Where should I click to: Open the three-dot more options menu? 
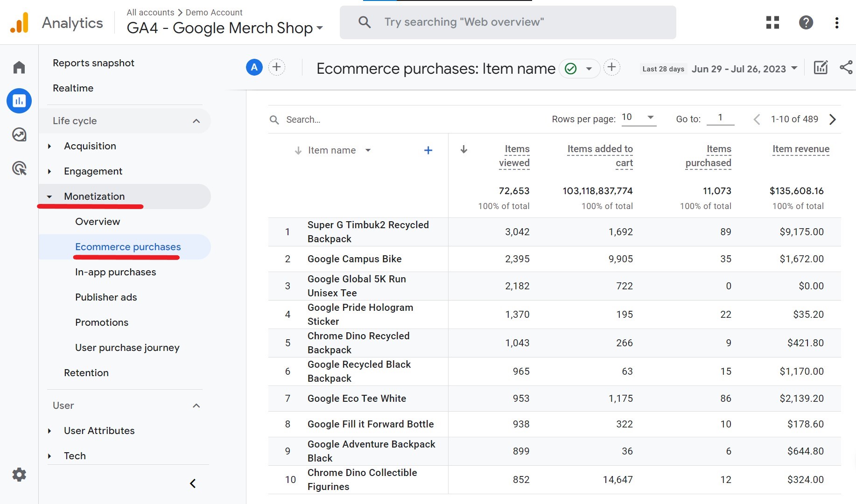point(837,22)
